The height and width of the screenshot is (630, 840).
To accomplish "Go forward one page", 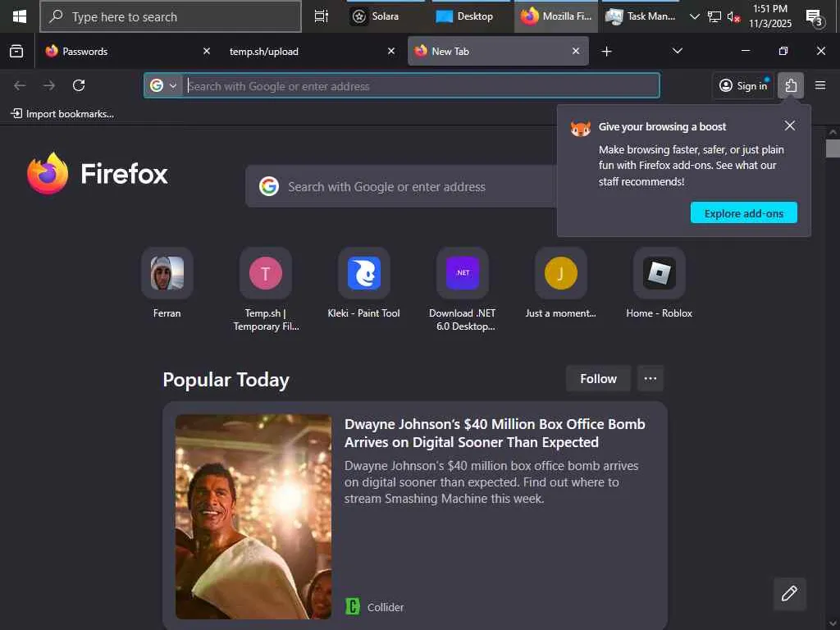I will pos(49,85).
